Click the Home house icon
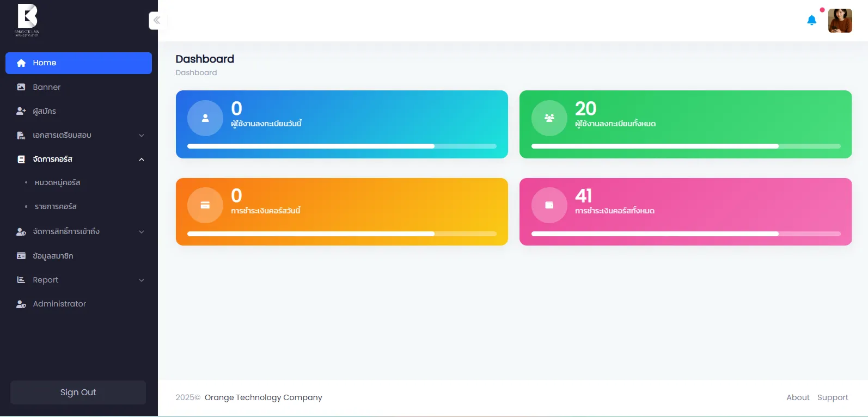868x417 pixels. (21, 63)
